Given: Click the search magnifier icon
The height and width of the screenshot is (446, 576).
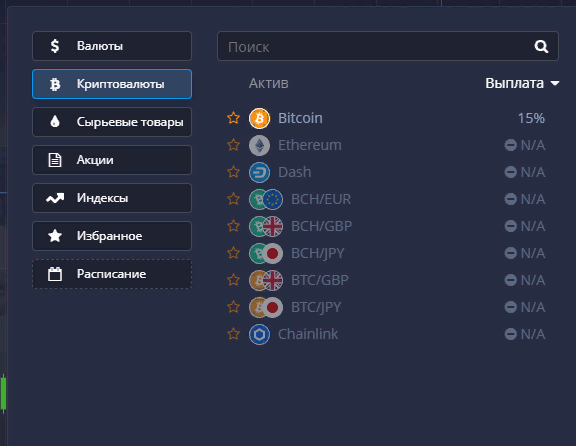Looking at the screenshot, I should (541, 47).
